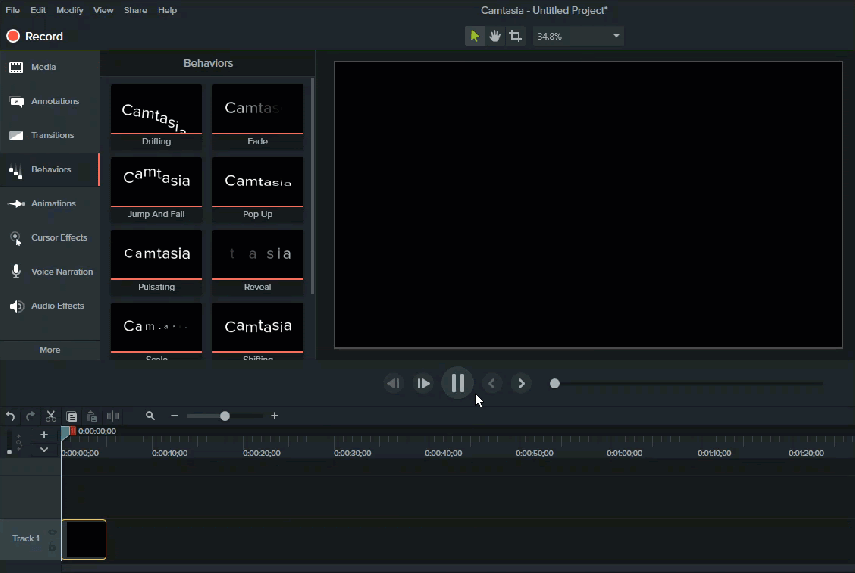Open the Share menu
855x573 pixels.
pos(136,10)
